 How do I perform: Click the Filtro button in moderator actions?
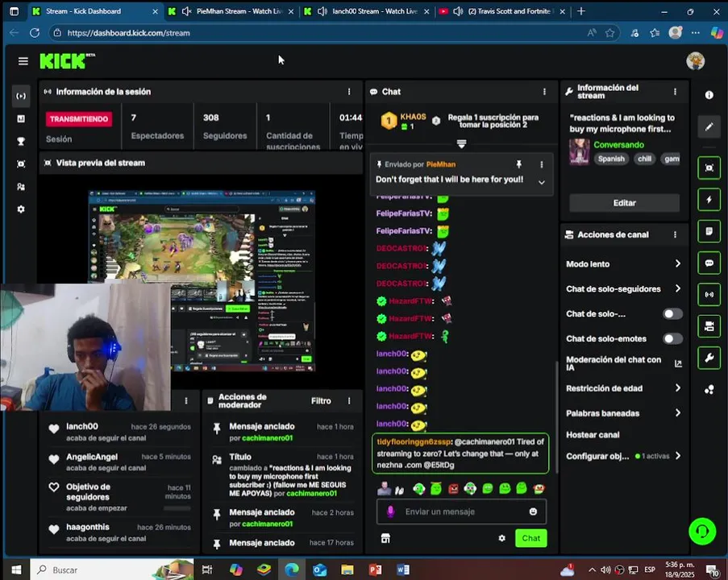point(321,401)
